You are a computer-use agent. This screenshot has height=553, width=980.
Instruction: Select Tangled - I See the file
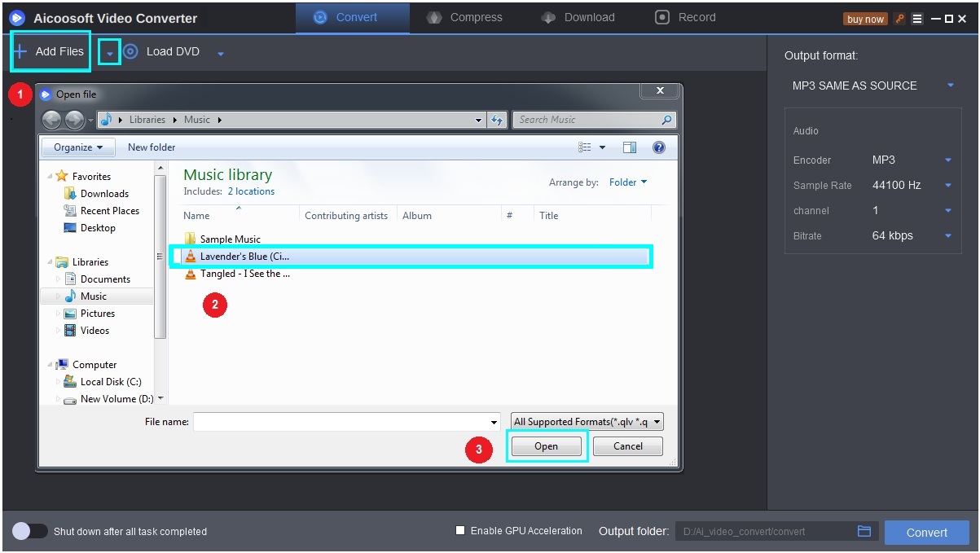244,274
